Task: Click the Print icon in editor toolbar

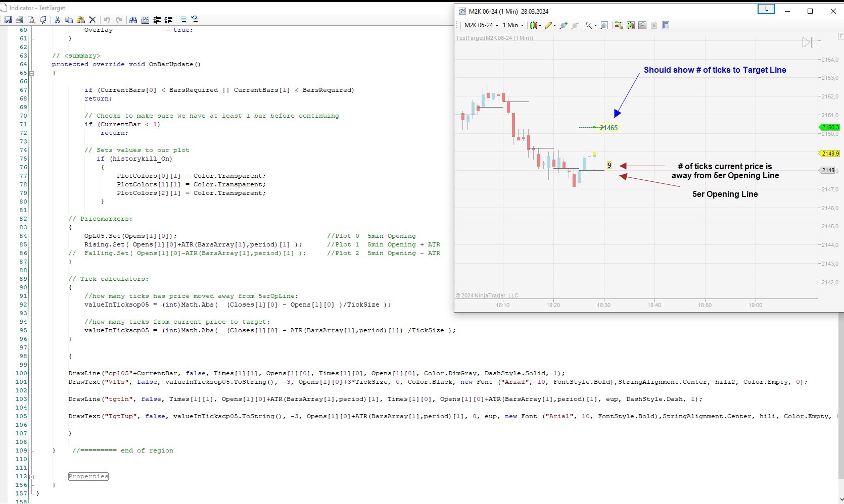Action: pos(19,20)
